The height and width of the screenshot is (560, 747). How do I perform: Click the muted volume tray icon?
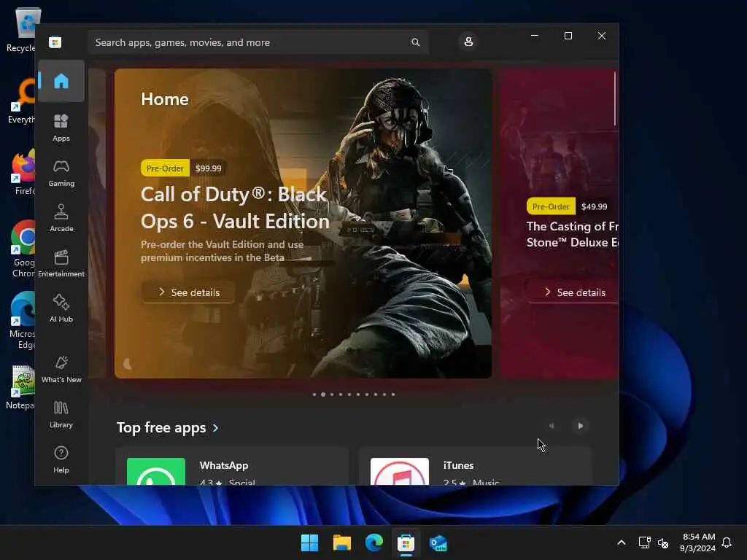coord(662,542)
